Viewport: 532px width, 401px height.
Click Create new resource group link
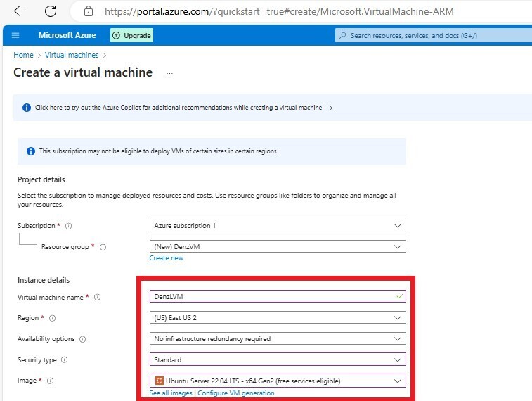tap(167, 258)
